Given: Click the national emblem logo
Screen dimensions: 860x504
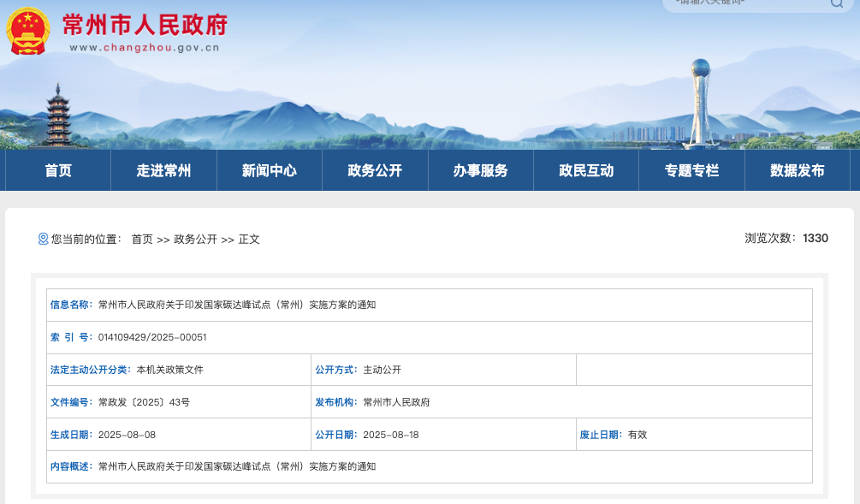Looking at the screenshot, I should (28, 32).
